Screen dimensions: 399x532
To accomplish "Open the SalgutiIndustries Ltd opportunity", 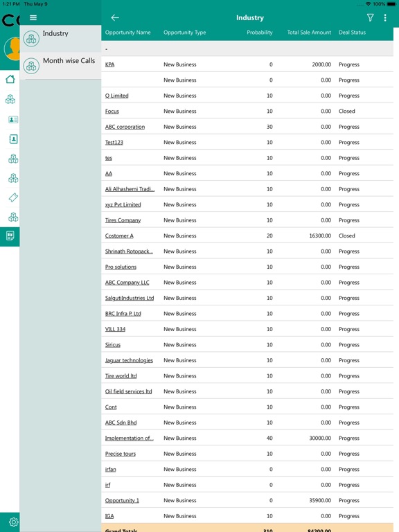I will point(130,299).
